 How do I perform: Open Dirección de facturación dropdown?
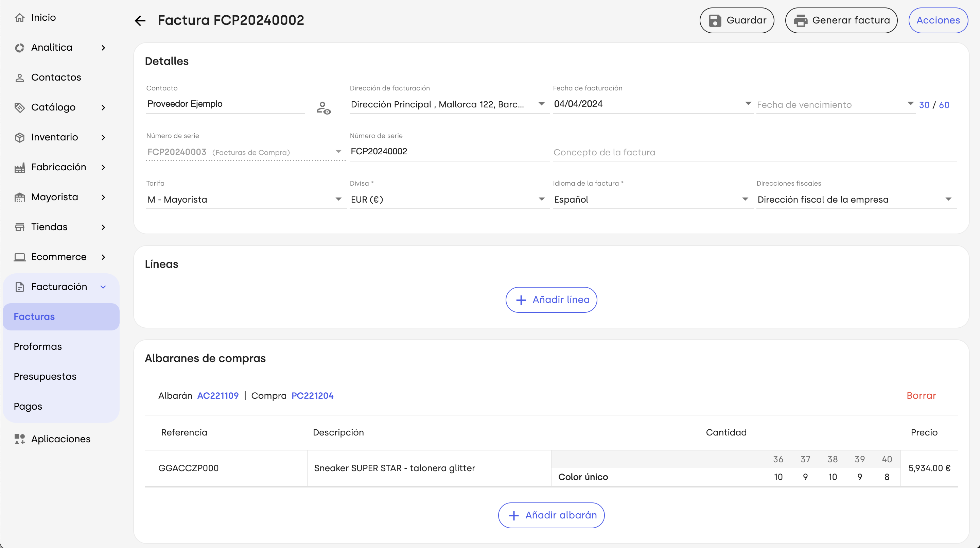(541, 104)
